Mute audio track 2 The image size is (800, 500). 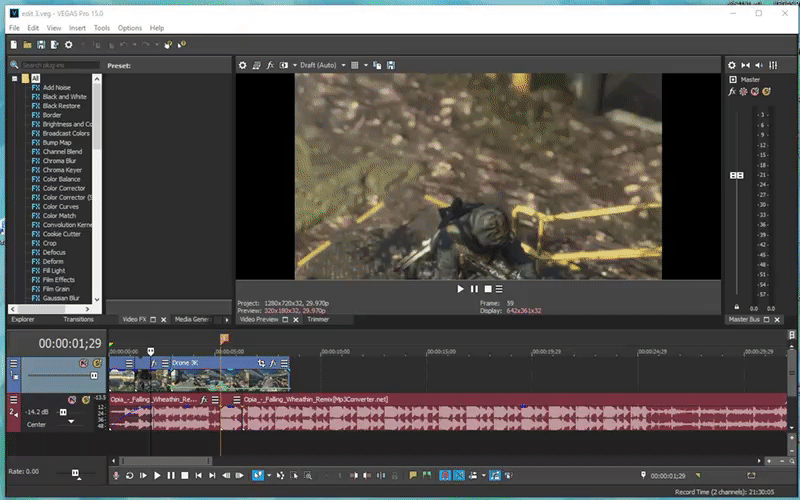pyautogui.click(x=72, y=400)
